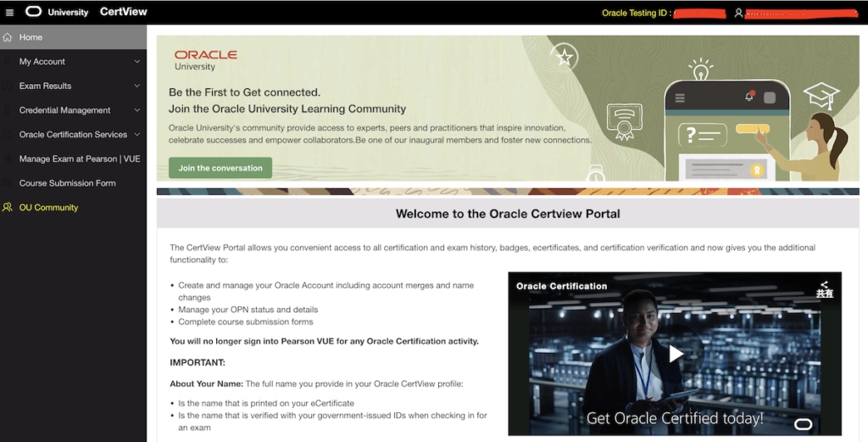Click the CertView title in header

pos(123,12)
